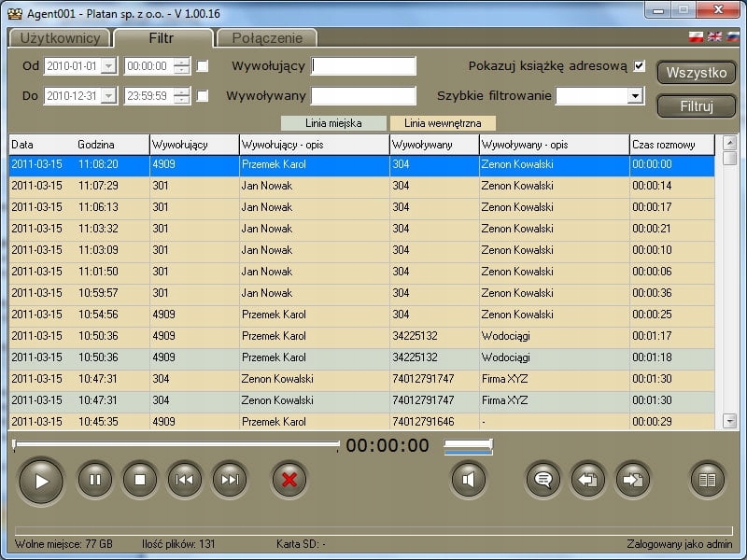Select the row with time 11:06:13
This screenshot has height=560, width=747.
point(361,207)
